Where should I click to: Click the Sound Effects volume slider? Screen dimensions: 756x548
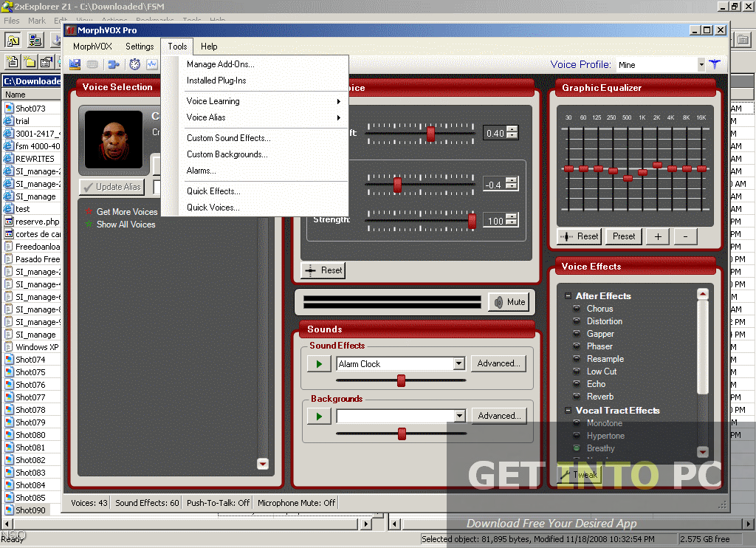pyautogui.click(x=401, y=380)
